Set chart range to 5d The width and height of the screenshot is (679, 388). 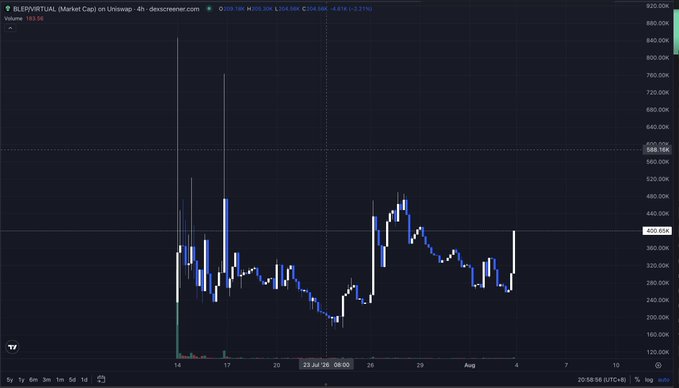(x=72, y=380)
